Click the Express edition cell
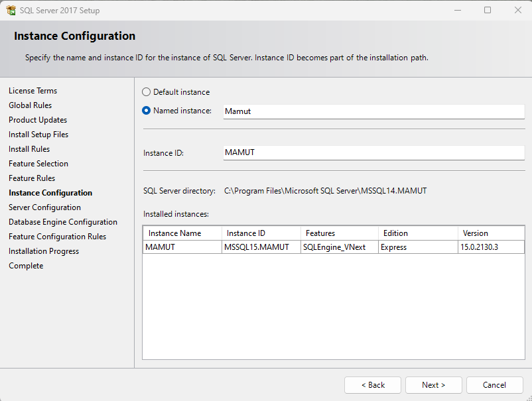 tap(418, 247)
